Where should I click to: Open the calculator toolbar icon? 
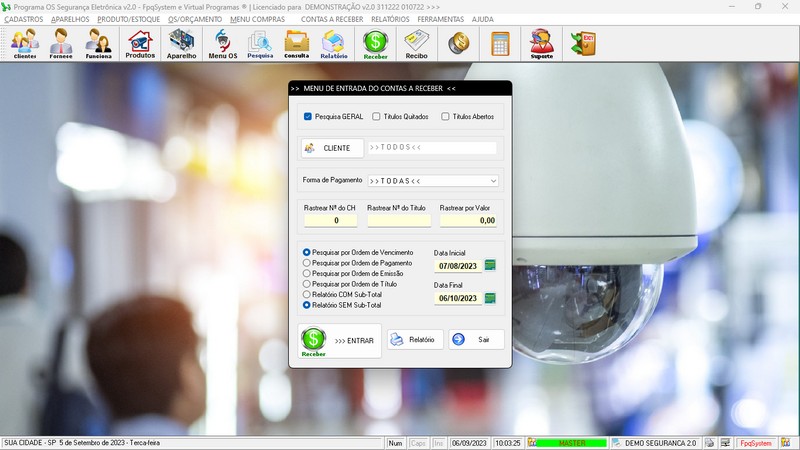click(x=500, y=43)
